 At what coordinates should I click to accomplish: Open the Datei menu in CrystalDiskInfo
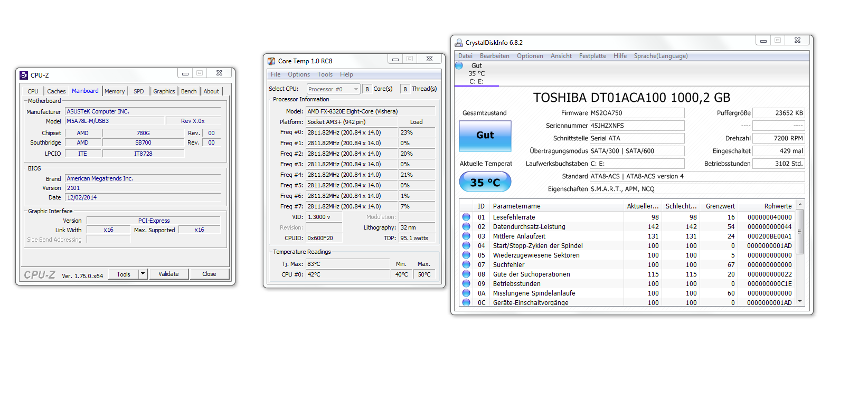(465, 56)
